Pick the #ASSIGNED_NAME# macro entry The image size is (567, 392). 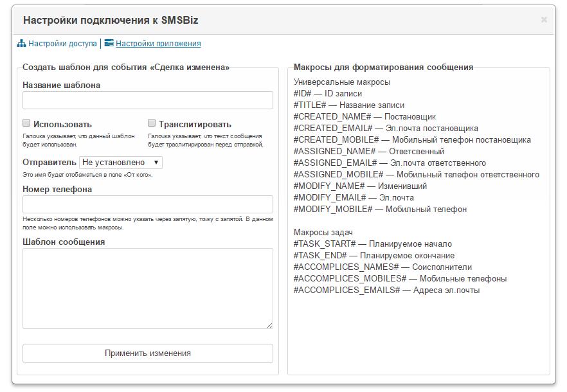pos(368,151)
